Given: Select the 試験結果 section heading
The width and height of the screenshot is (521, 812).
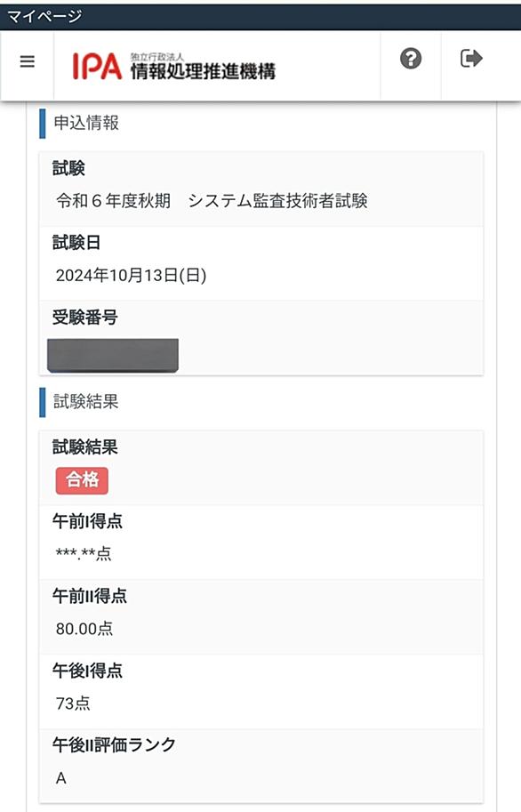Looking at the screenshot, I should coord(86,402).
